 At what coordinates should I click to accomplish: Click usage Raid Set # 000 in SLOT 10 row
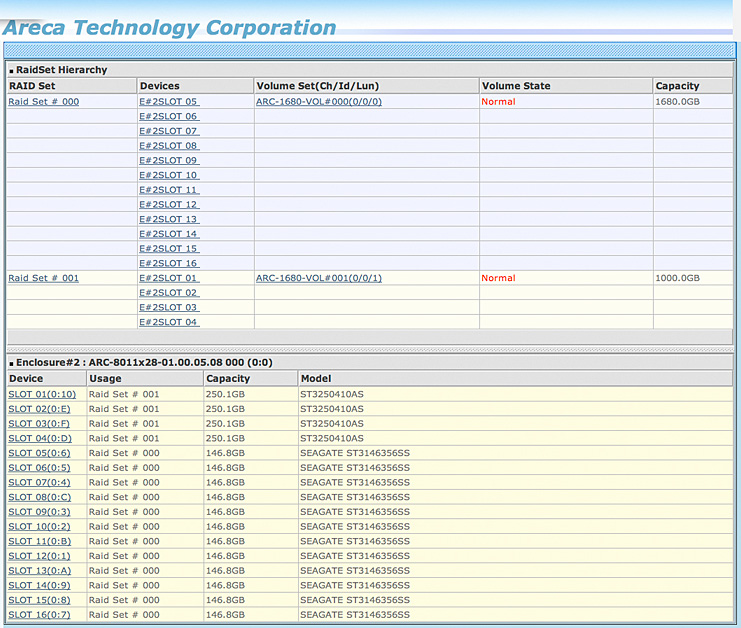coord(124,526)
